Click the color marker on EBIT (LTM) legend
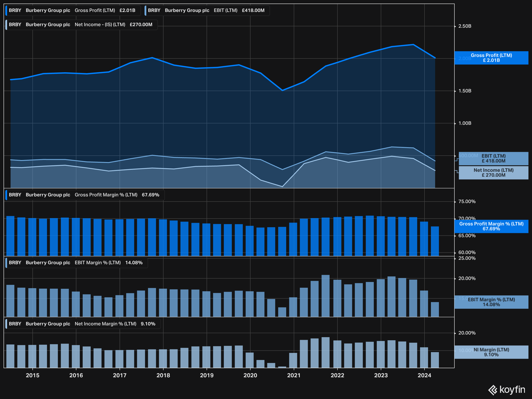Image resolution: width=532 pixels, height=399 pixels. click(x=145, y=10)
